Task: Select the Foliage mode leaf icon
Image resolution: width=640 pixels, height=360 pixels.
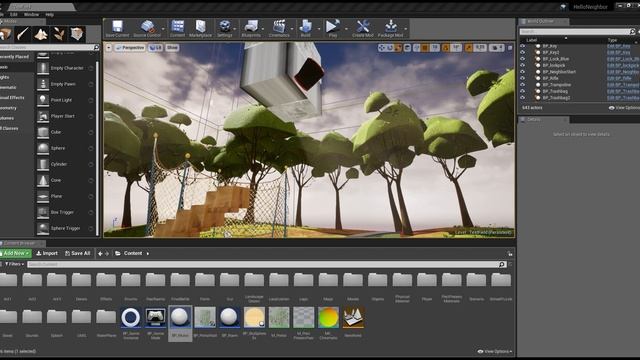Action: pos(59,34)
